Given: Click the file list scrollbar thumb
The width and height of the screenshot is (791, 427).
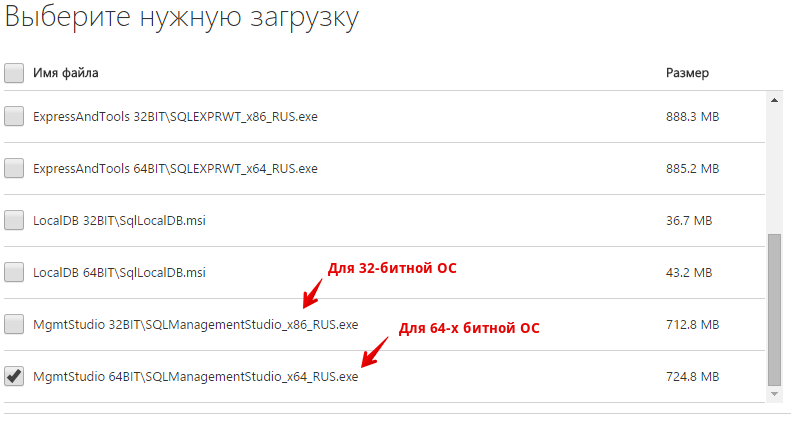Looking at the screenshot, I should coord(774,309).
